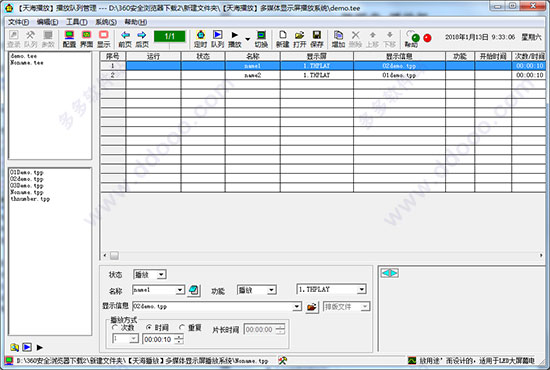Select the 次数 radio button
Screen dimensions: 550x370
pos(115,328)
